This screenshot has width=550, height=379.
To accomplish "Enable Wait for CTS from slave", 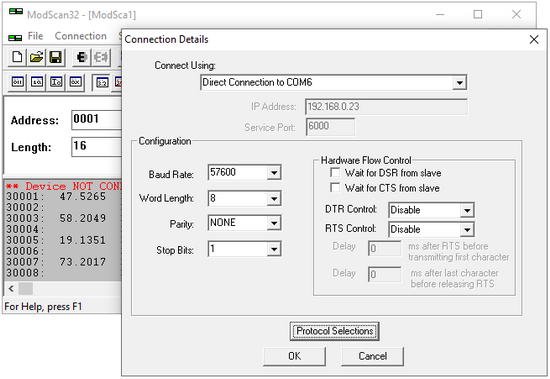I will (x=335, y=188).
